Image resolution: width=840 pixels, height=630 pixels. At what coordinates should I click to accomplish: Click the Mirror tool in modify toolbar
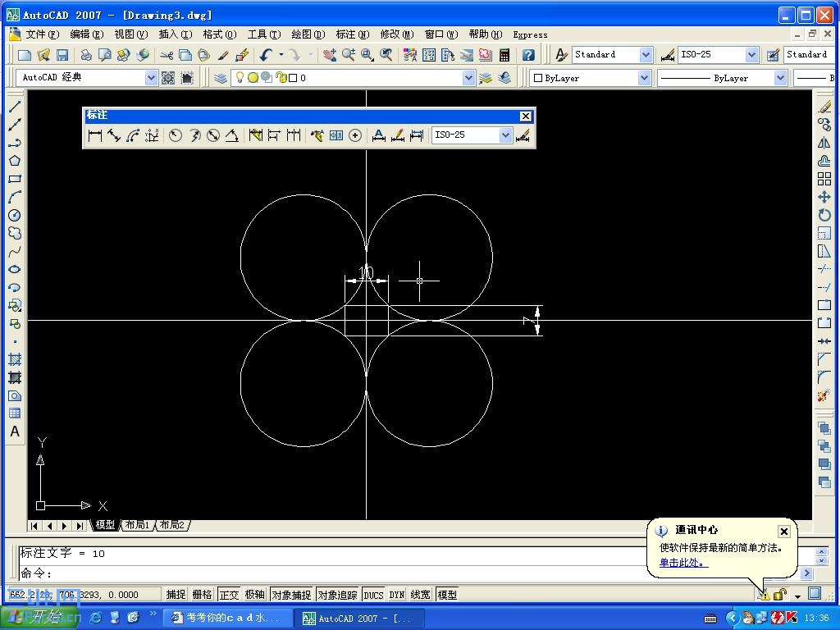click(x=824, y=143)
